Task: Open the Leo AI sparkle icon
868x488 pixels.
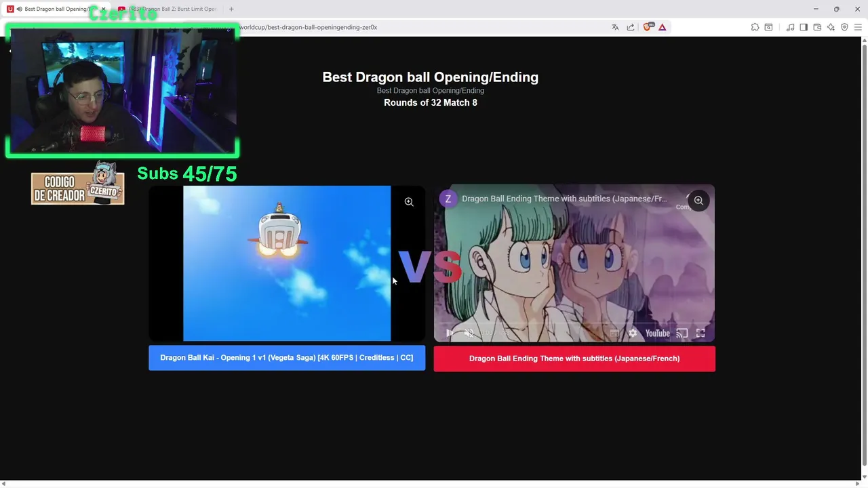Action: 831,27
